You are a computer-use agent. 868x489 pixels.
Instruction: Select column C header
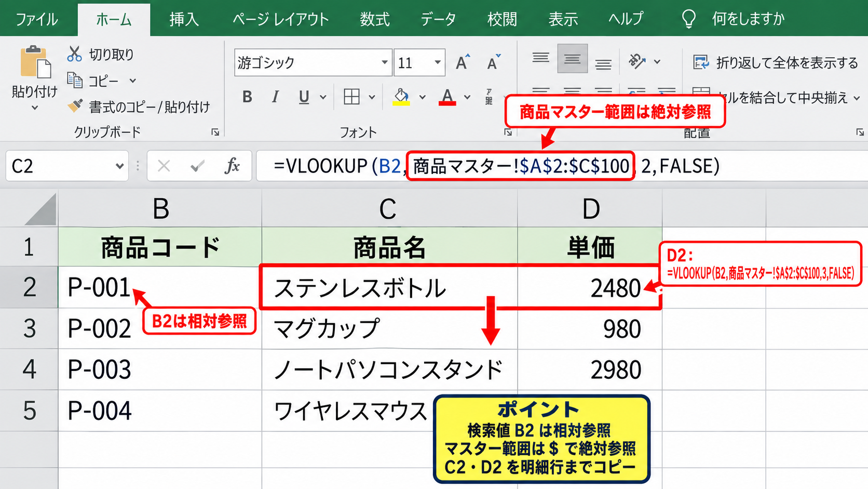(x=389, y=208)
